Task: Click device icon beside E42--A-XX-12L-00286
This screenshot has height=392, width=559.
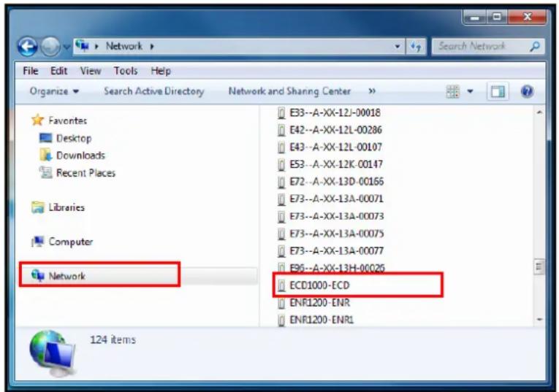Action: [281, 130]
